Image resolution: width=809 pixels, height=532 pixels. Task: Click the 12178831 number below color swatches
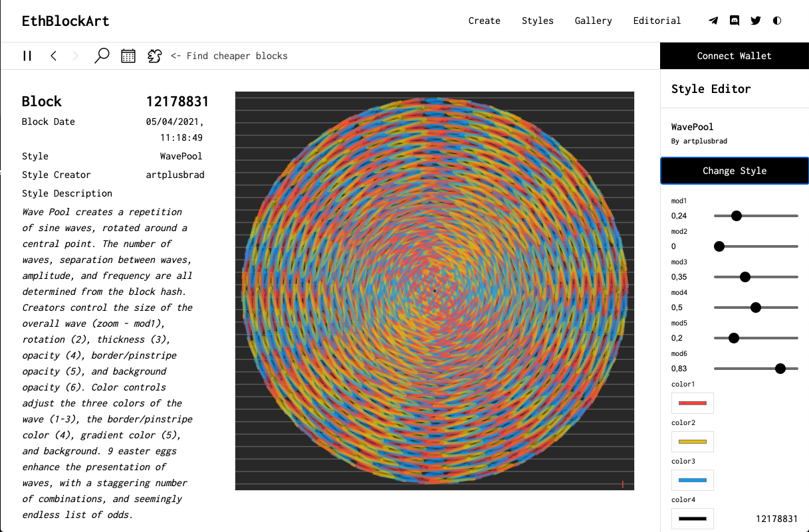coord(776,519)
